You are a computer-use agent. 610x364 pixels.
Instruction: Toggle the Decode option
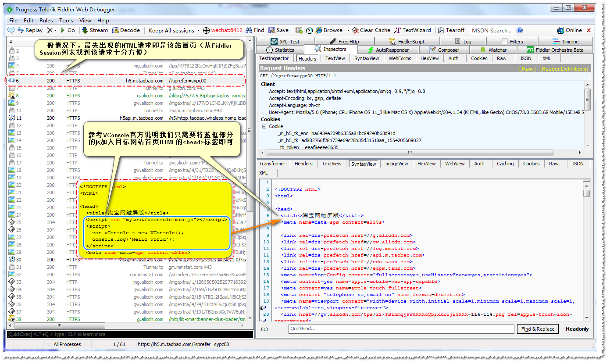coord(126,30)
